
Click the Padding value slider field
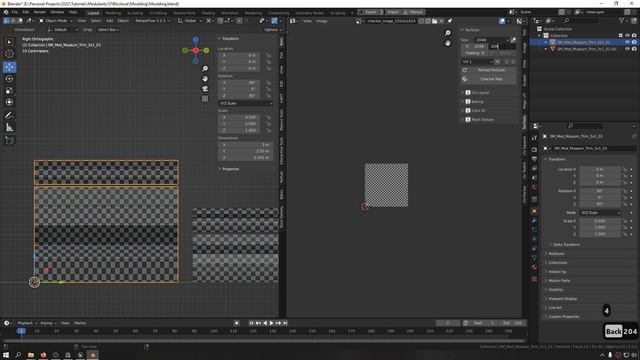[475, 53]
